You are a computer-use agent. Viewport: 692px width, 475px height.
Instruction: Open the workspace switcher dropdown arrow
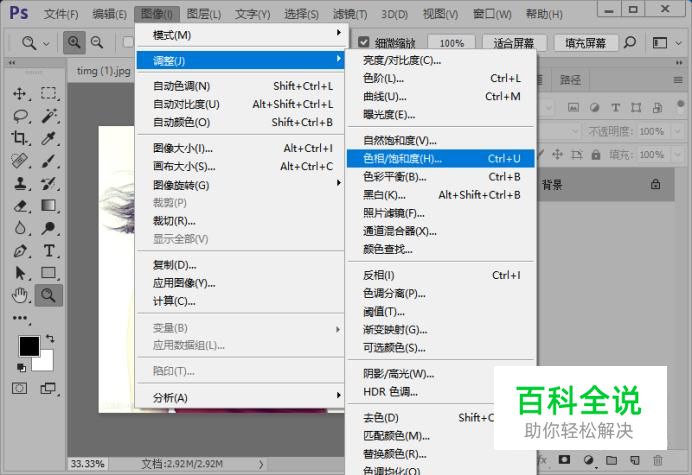pyautogui.click(x=679, y=43)
